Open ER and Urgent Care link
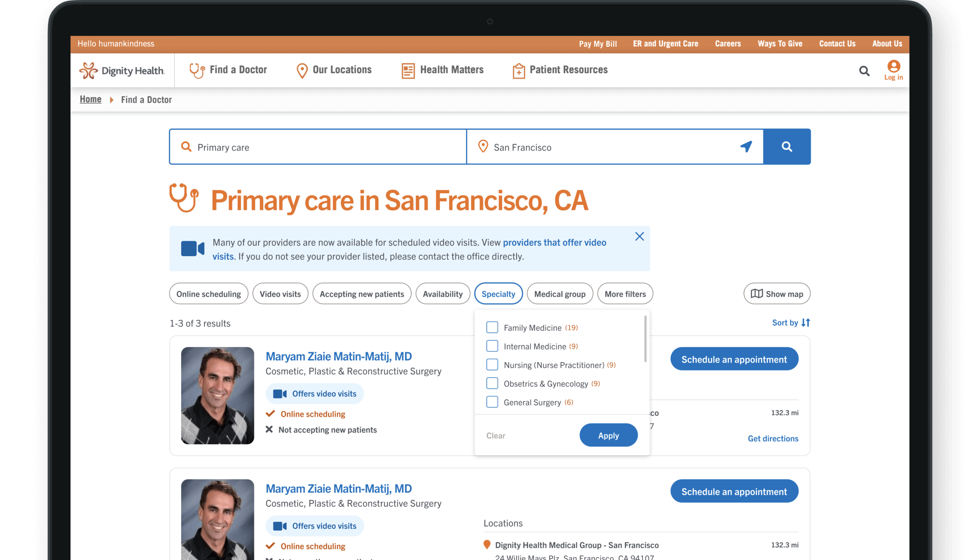Viewport: 980px width, 560px height. pyautogui.click(x=665, y=44)
